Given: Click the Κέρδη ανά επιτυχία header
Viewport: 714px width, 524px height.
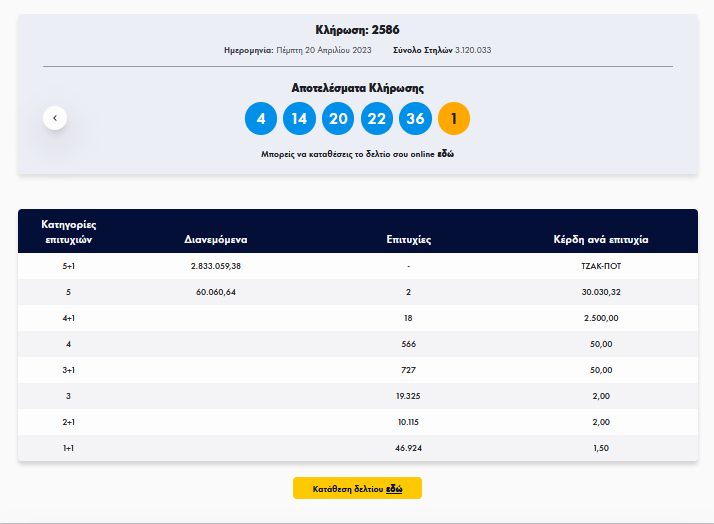Looking at the screenshot, I should click(601, 240).
